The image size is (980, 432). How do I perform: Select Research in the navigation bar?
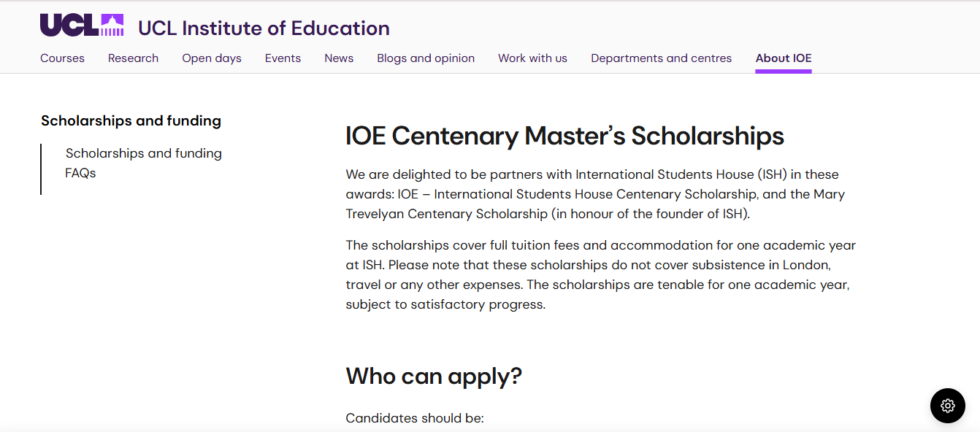coord(133,58)
